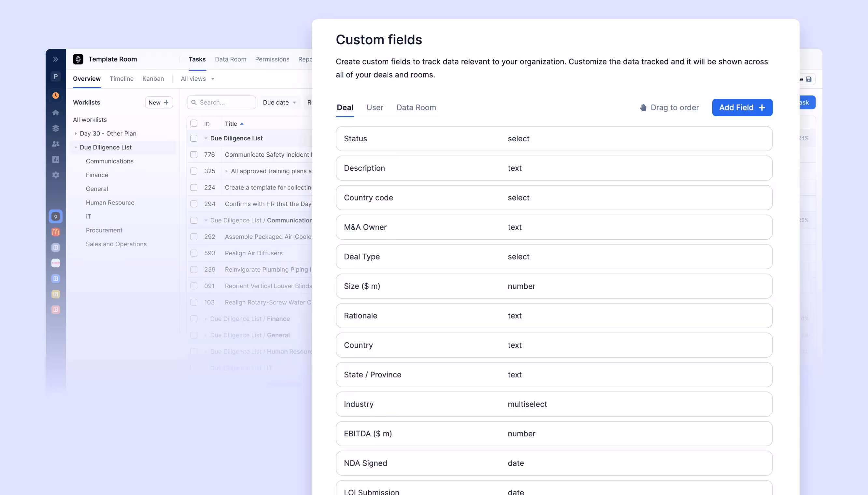
Task: Click the Template Room diamond icon
Action: click(78, 59)
